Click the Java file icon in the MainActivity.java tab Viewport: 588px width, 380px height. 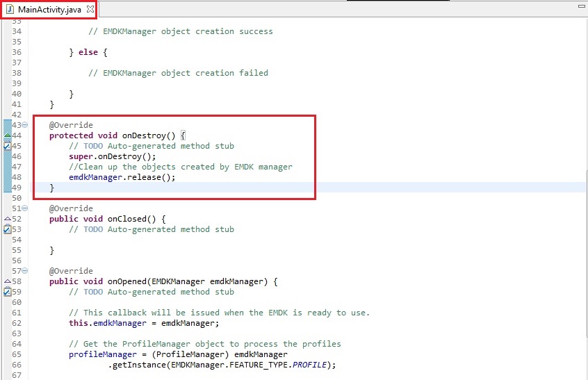tap(10, 9)
